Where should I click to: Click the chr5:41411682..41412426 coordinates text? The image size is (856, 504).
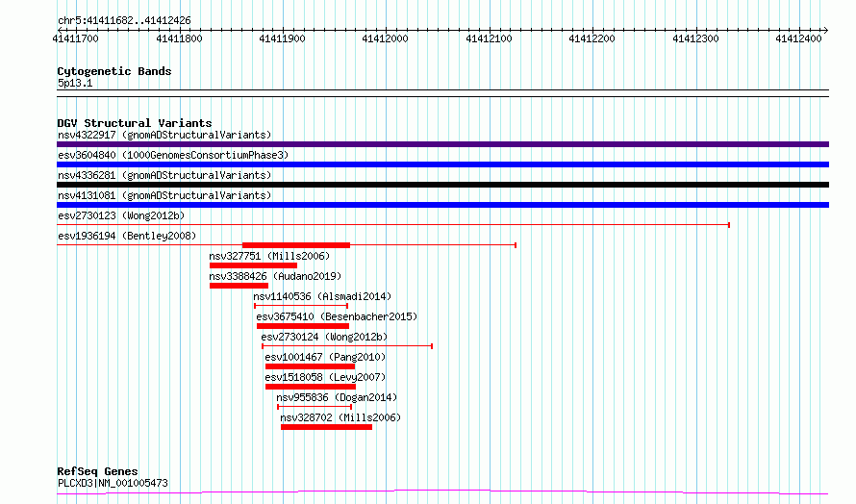[x=124, y=21]
